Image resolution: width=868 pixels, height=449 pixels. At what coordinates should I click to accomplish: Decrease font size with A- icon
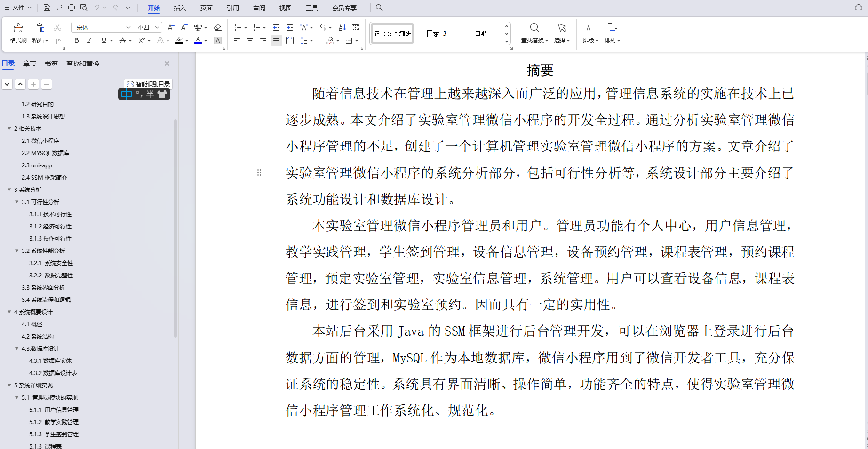point(184,27)
